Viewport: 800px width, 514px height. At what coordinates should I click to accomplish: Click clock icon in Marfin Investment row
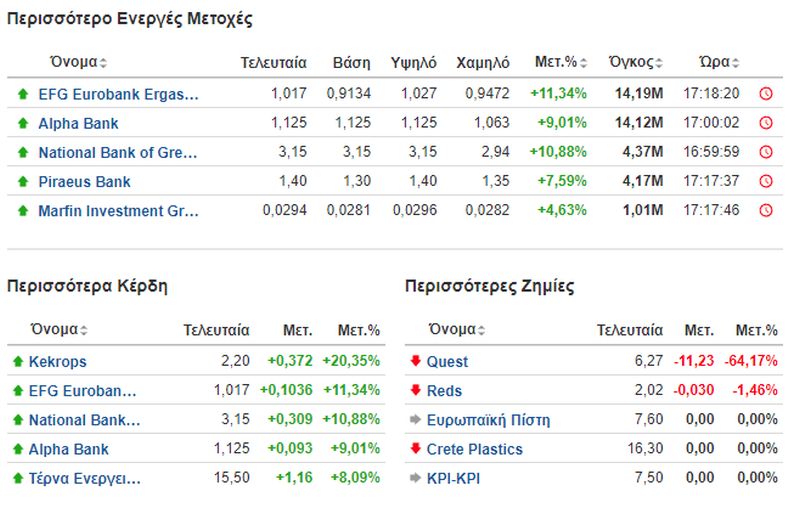(766, 210)
